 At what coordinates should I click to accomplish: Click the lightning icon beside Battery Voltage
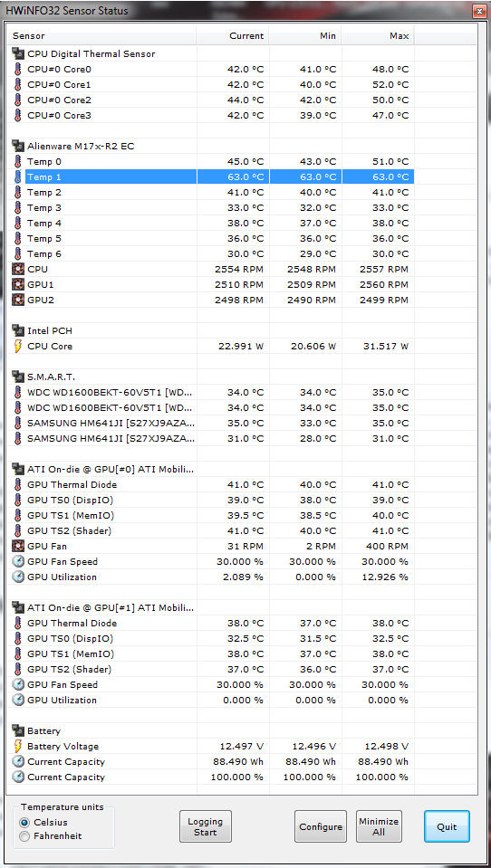[x=18, y=746]
